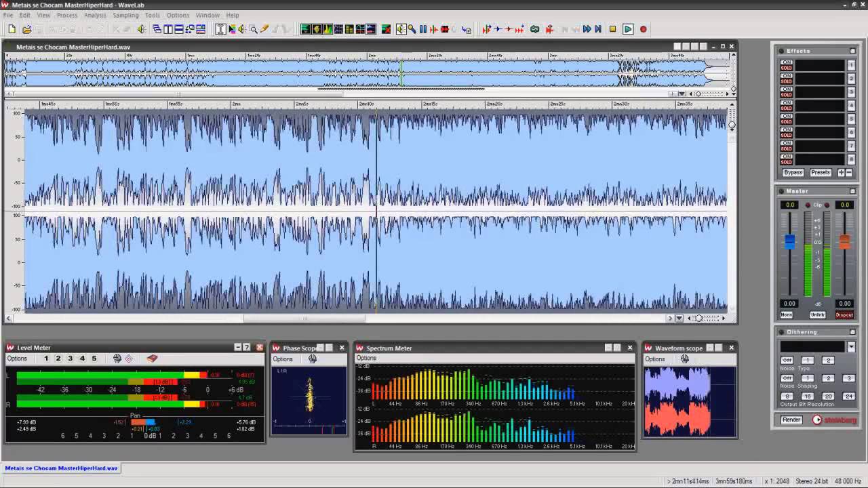Click the cascade windows icon
Viewport: 868px width, 488px height.
(x=157, y=29)
